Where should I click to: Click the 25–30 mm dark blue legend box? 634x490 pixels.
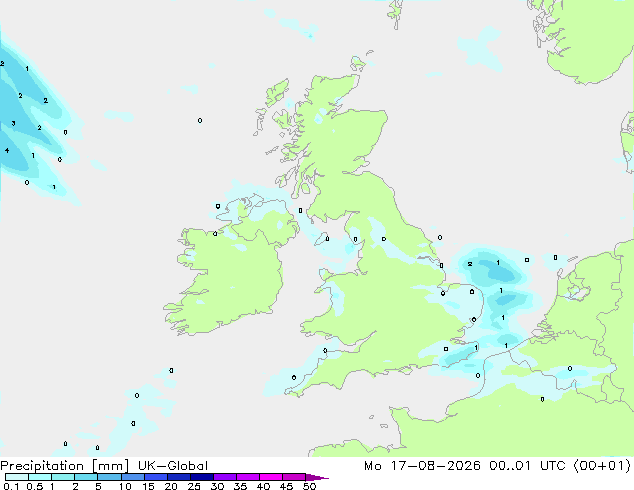pyautogui.click(x=201, y=477)
